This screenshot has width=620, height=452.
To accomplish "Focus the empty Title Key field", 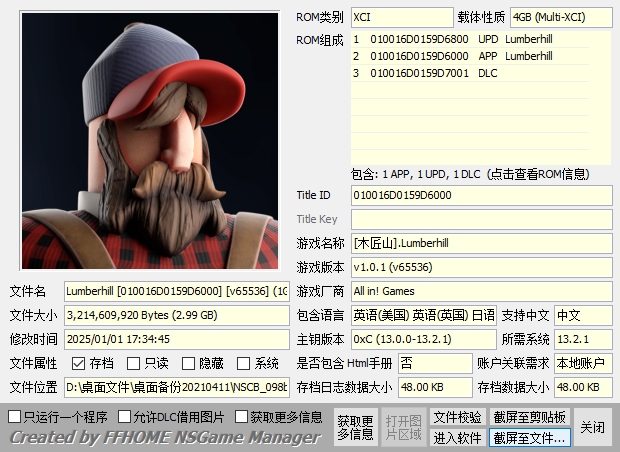I will click(482, 219).
